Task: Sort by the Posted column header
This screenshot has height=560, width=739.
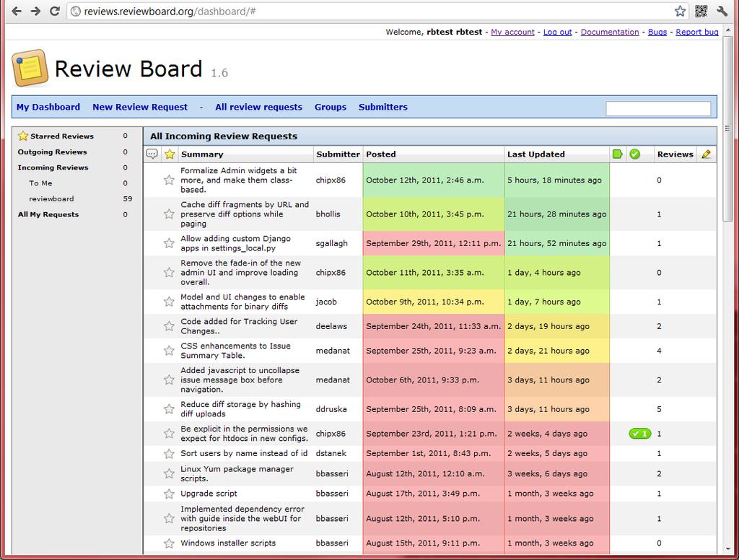Action: [x=381, y=154]
